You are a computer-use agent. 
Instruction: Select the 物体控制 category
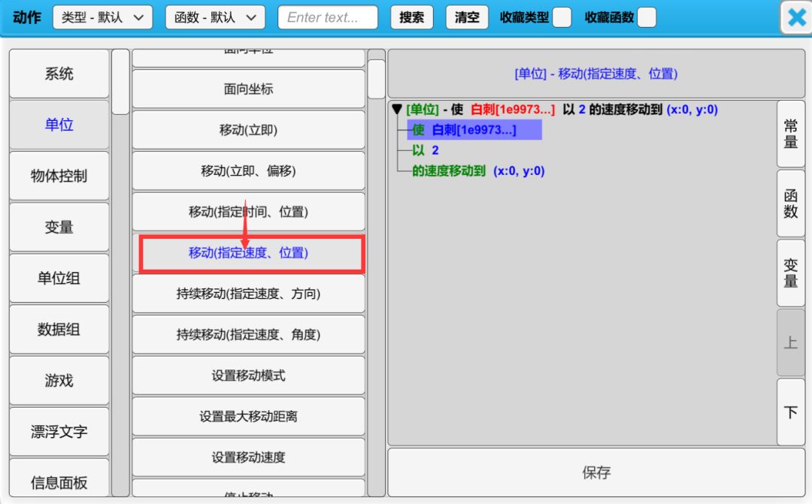pyautogui.click(x=59, y=176)
